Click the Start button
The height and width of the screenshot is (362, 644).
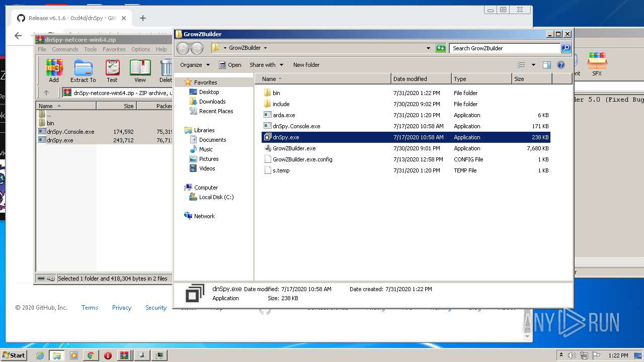[14, 355]
